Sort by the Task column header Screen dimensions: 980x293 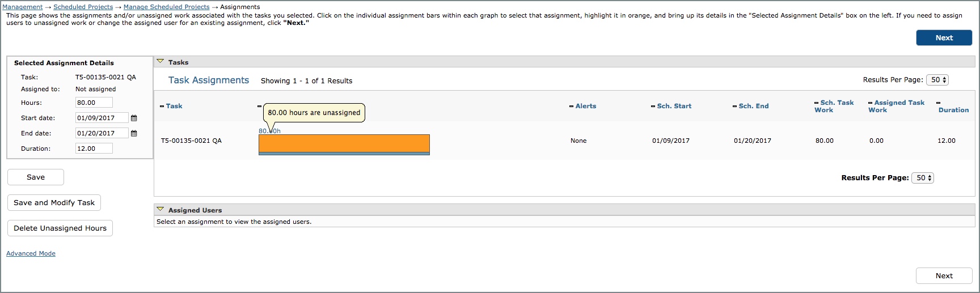(174, 106)
